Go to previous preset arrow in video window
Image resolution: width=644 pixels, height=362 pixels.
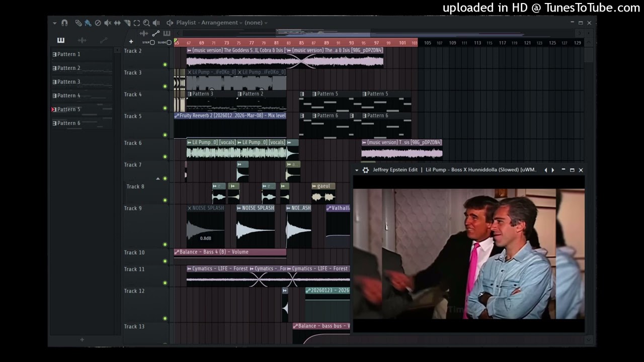tap(546, 170)
